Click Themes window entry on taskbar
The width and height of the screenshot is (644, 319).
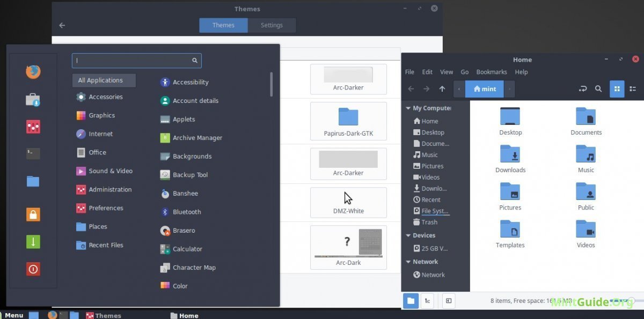coord(104,315)
